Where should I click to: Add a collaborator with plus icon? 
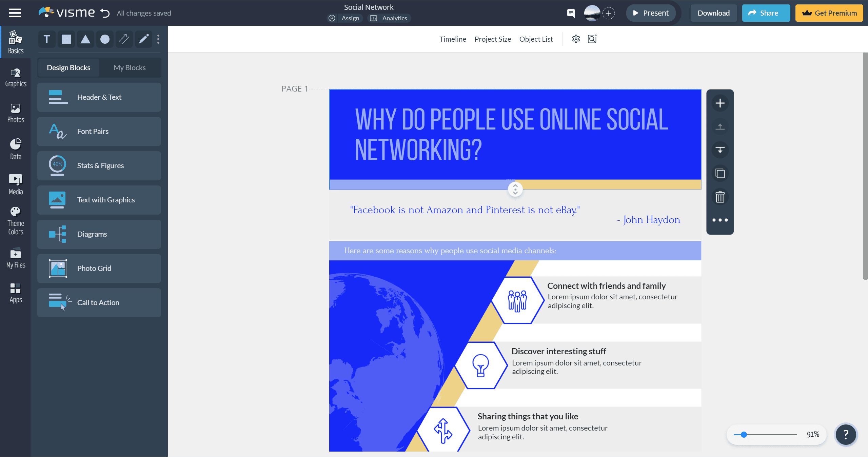[x=609, y=13]
